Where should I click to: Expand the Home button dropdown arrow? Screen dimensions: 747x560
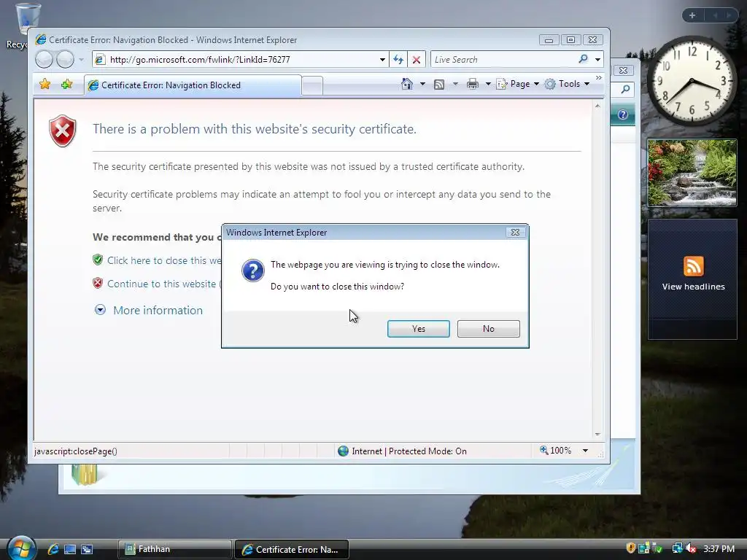point(422,84)
